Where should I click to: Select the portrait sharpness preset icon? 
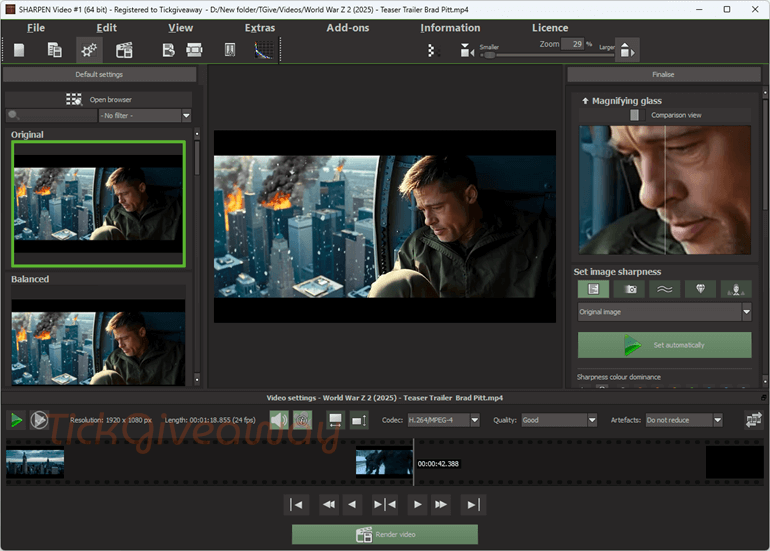(x=736, y=289)
